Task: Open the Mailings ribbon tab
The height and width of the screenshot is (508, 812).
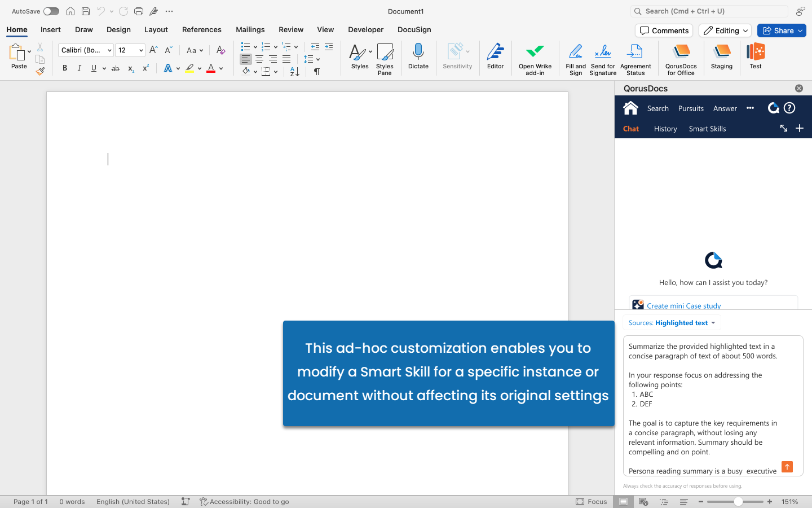Action: pos(250,29)
